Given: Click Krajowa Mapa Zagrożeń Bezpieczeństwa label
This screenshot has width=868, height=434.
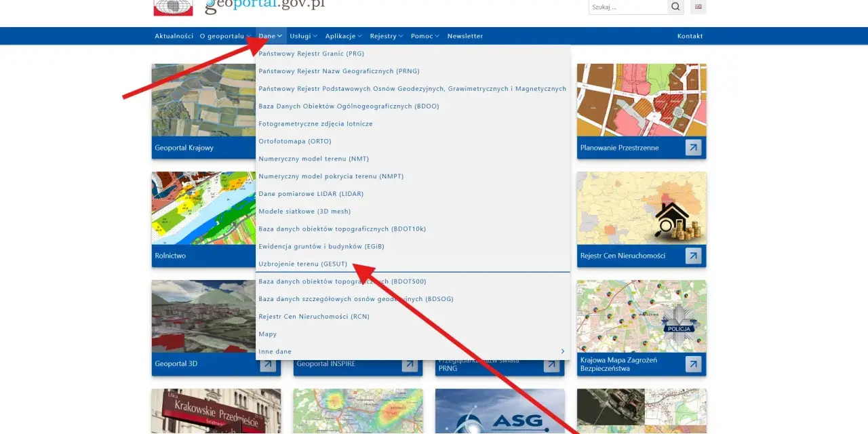Looking at the screenshot, I should (619, 364).
